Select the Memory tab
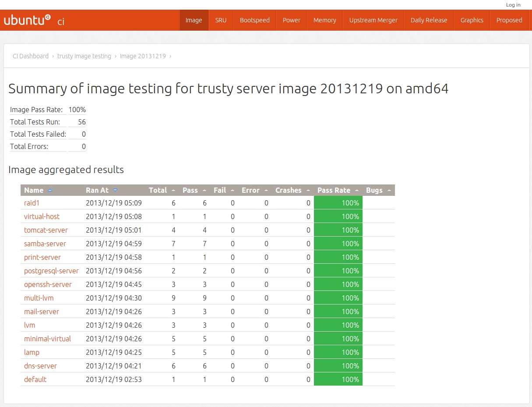Viewport: 532px width, 407px height. (324, 20)
